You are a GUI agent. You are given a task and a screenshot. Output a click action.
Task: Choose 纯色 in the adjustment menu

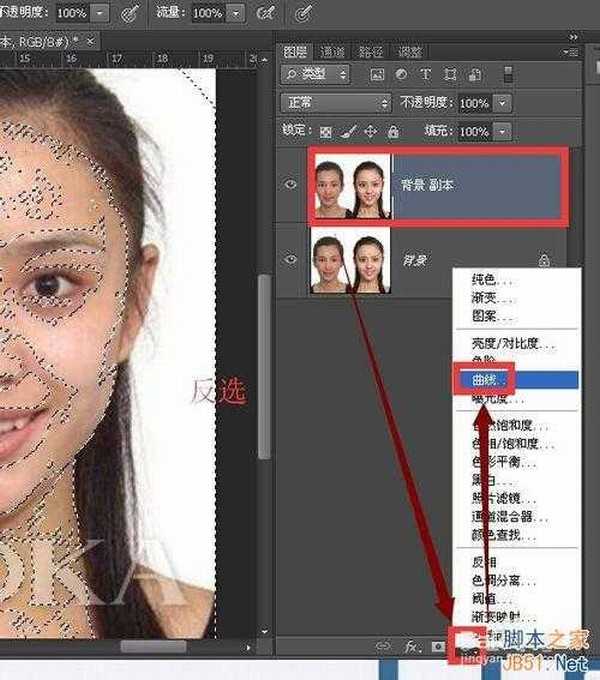pos(487,283)
